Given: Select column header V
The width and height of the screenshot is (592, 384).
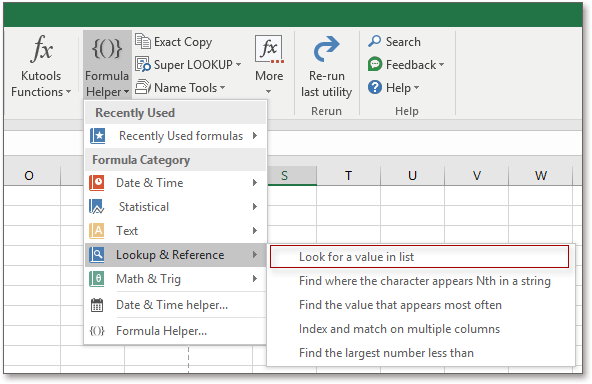Looking at the screenshot, I should [476, 176].
